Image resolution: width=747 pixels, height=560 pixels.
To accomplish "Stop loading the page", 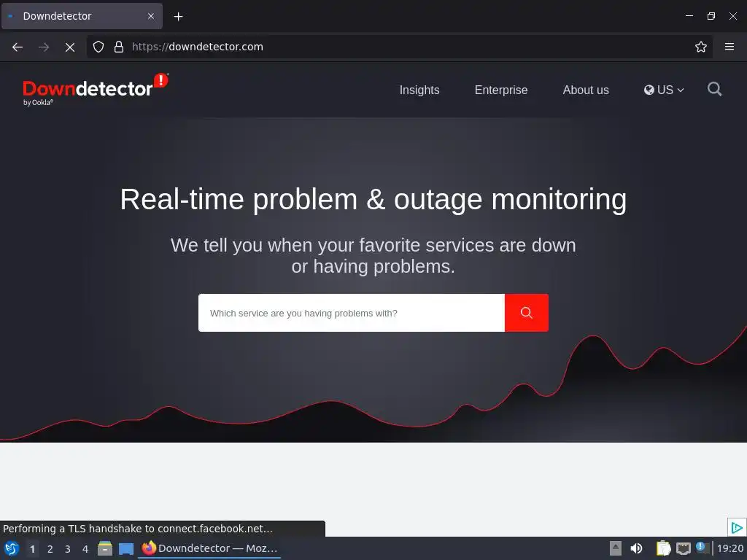I will (70, 47).
